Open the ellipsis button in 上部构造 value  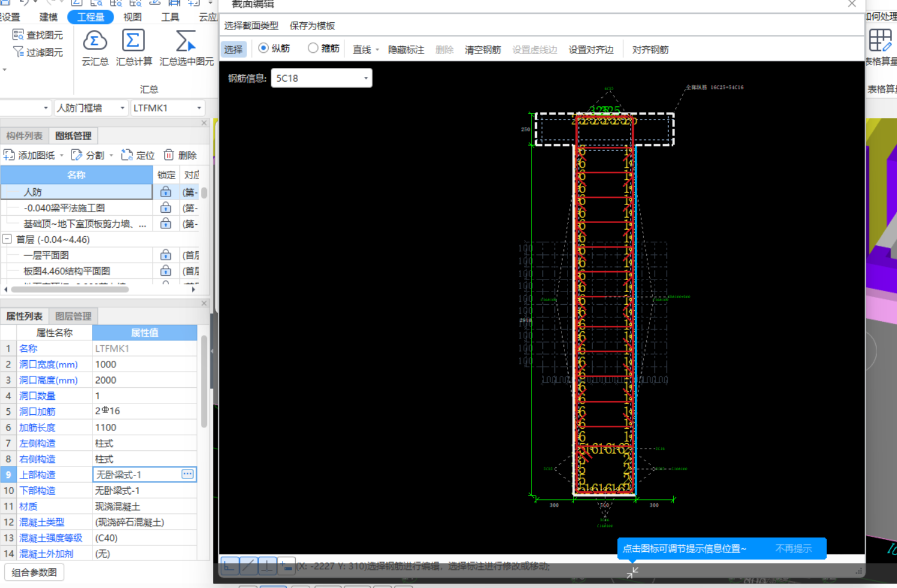pos(188,474)
